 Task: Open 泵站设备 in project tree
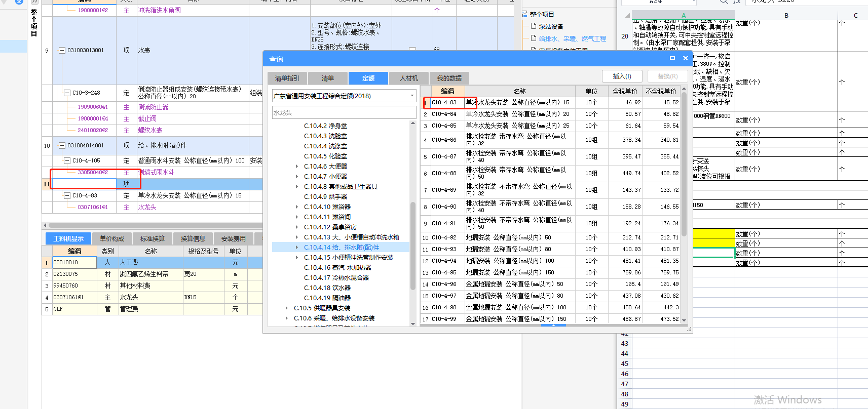coord(551,26)
